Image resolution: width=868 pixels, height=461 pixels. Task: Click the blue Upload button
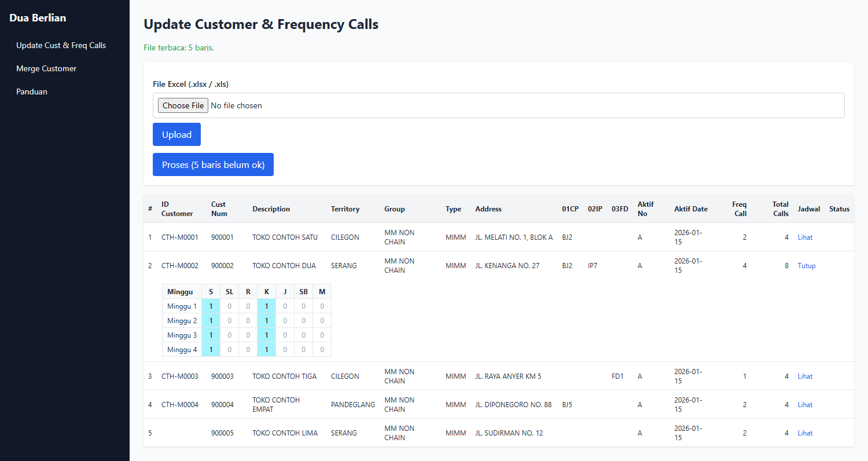pos(176,134)
